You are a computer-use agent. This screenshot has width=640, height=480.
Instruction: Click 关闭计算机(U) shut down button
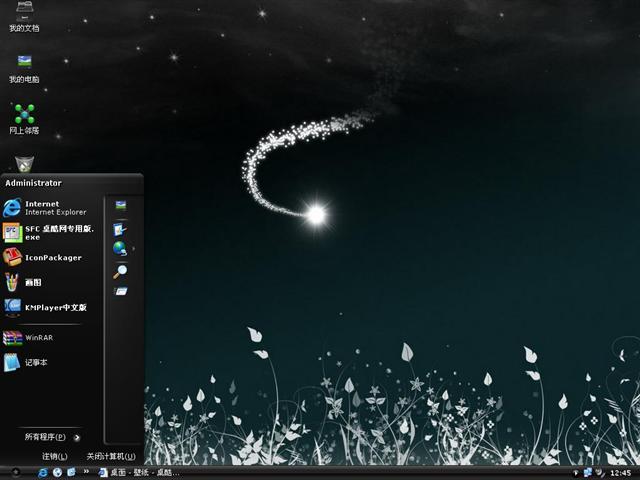111,456
